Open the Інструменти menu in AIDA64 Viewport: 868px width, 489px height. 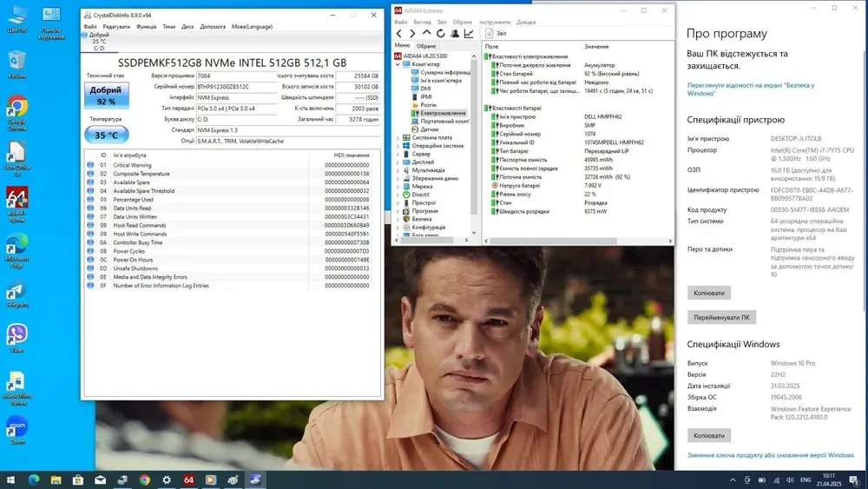pos(495,22)
